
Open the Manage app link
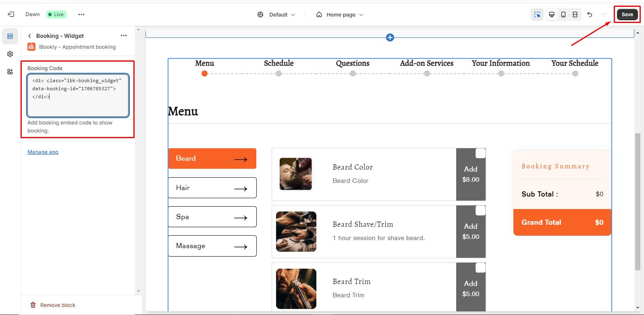coord(43,152)
